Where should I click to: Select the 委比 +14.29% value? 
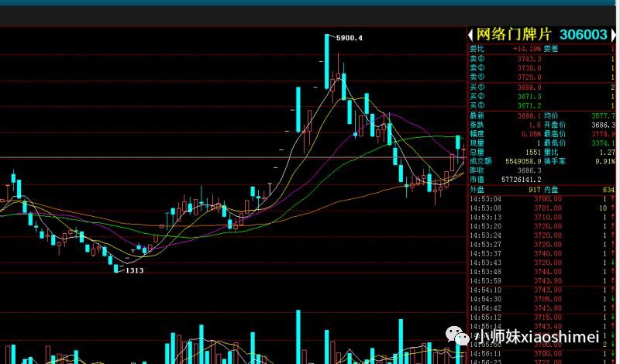[x=527, y=49]
